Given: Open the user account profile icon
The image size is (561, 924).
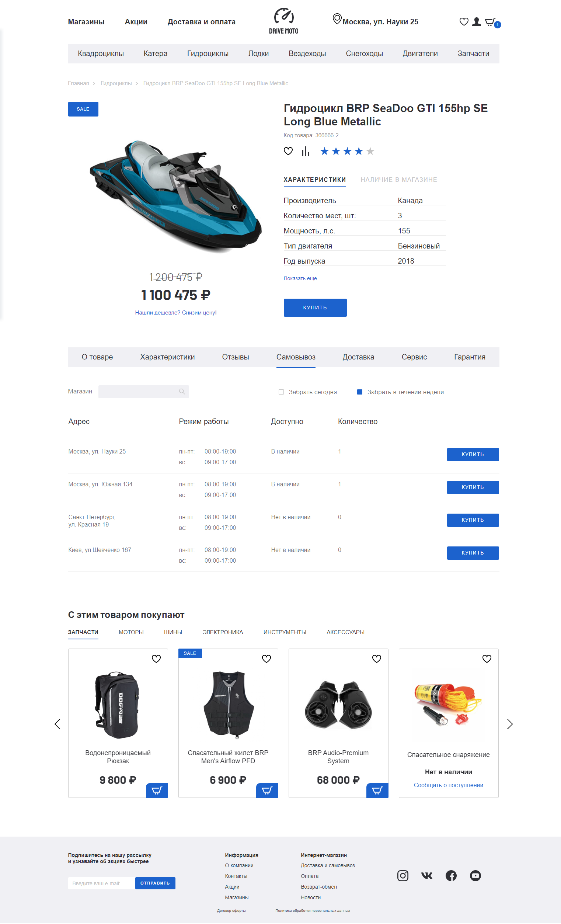Looking at the screenshot, I should tap(477, 22).
